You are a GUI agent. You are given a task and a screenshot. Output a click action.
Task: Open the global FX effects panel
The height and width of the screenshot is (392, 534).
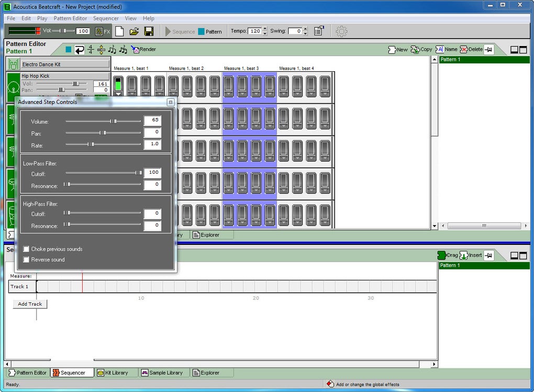point(103,31)
